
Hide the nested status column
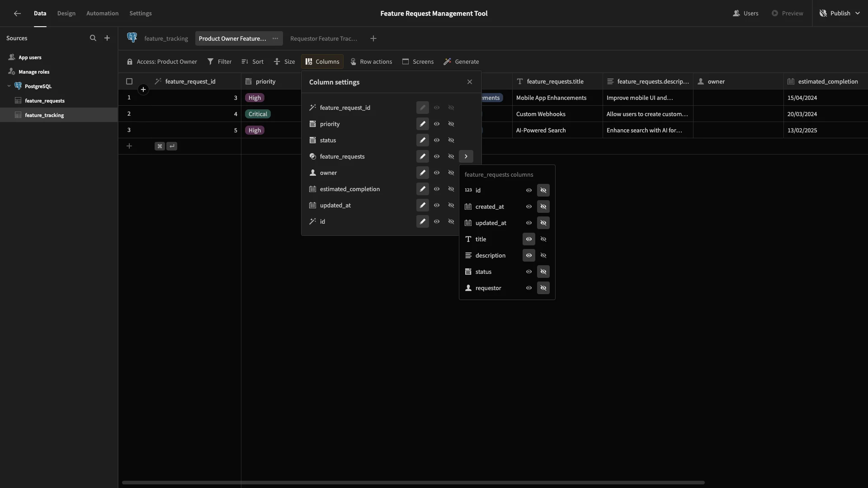point(543,272)
